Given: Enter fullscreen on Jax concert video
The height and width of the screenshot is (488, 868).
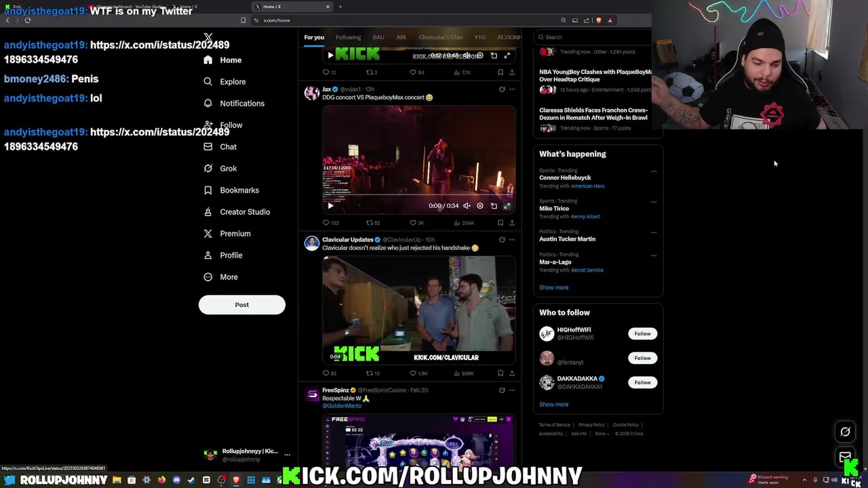Looking at the screenshot, I should 507,206.
